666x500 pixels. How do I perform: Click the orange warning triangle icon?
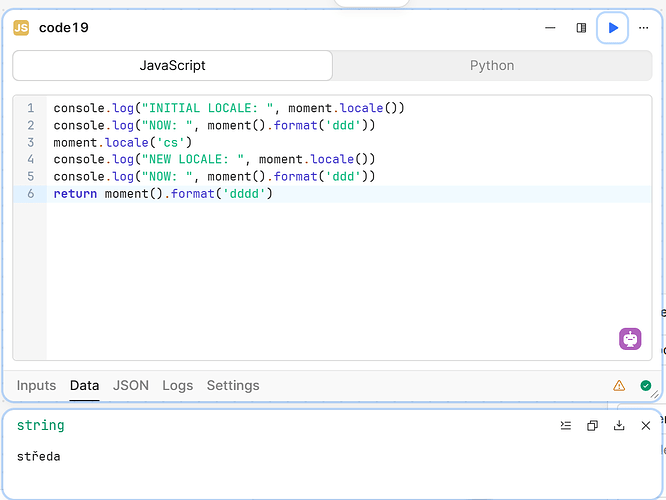click(x=619, y=386)
